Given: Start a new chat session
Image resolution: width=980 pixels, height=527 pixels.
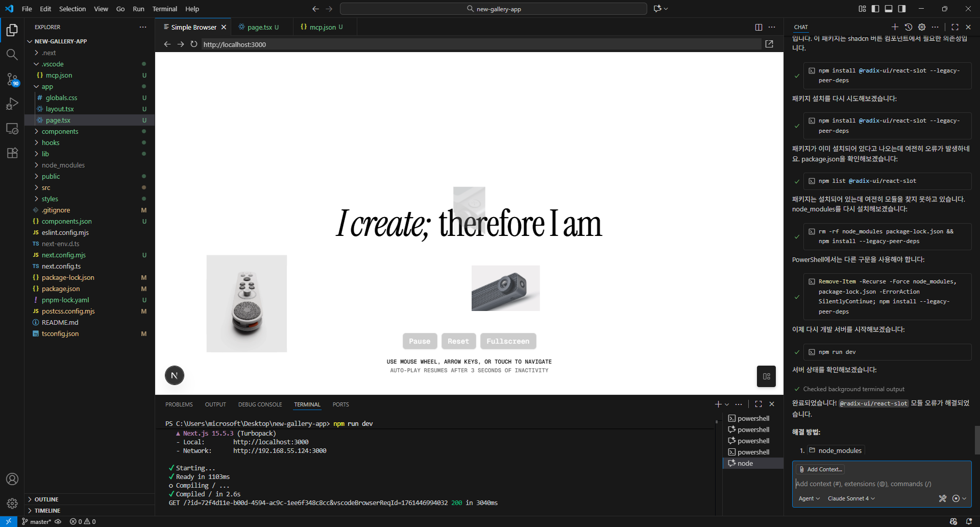Looking at the screenshot, I should (895, 27).
